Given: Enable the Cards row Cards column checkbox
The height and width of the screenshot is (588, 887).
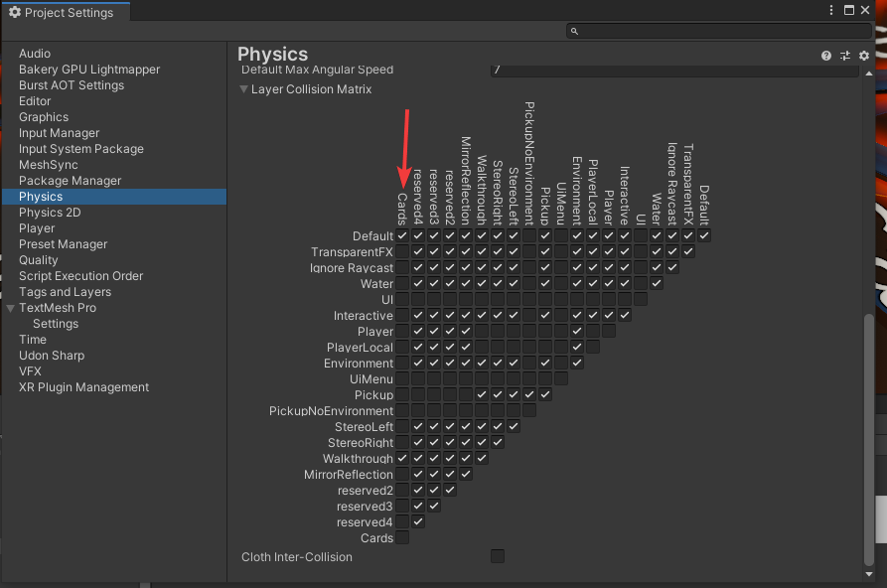Looking at the screenshot, I should [x=402, y=538].
